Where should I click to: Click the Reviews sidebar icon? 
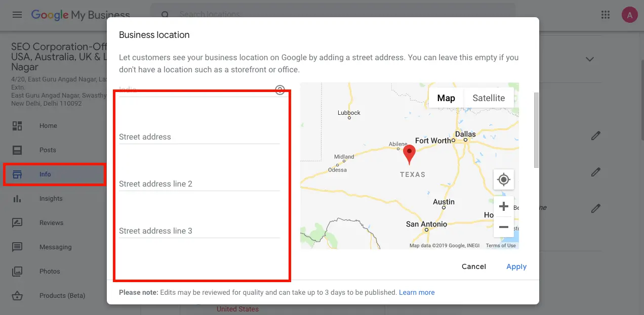click(18, 223)
